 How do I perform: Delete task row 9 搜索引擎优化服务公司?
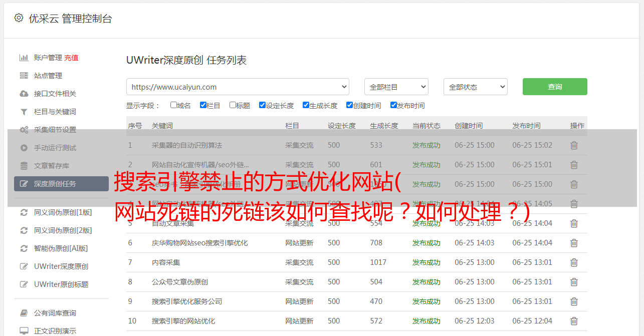(x=574, y=301)
